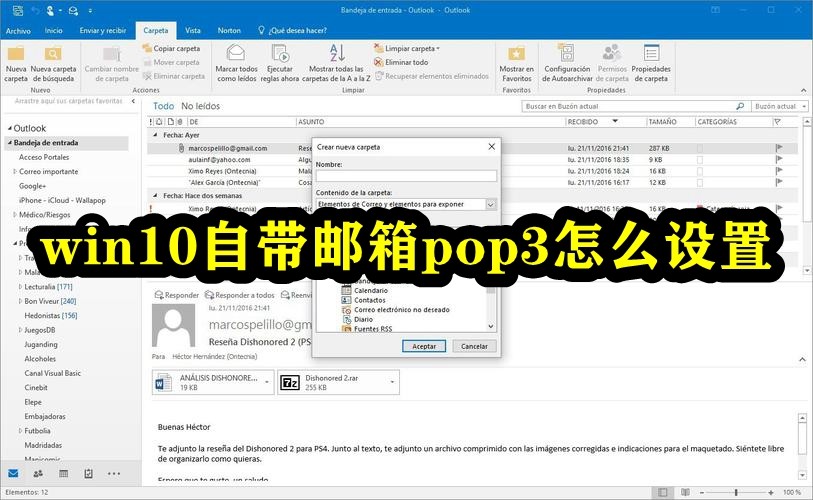Switch to the Calendar view icon

(x=63, y=473)
